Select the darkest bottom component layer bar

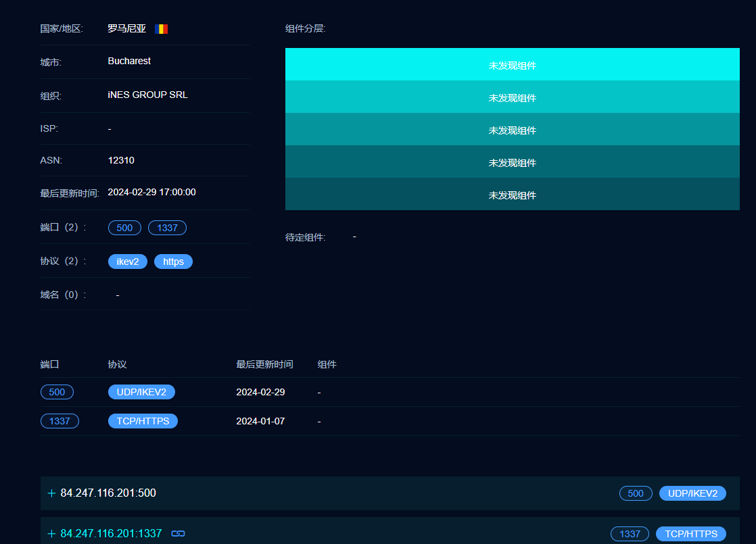click(x=512, y=195)
